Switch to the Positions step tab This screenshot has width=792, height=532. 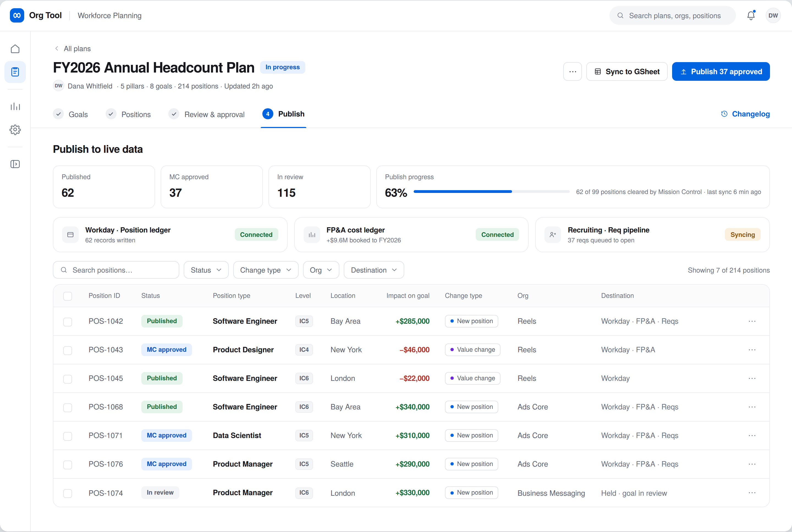click(x=128, y=114)
